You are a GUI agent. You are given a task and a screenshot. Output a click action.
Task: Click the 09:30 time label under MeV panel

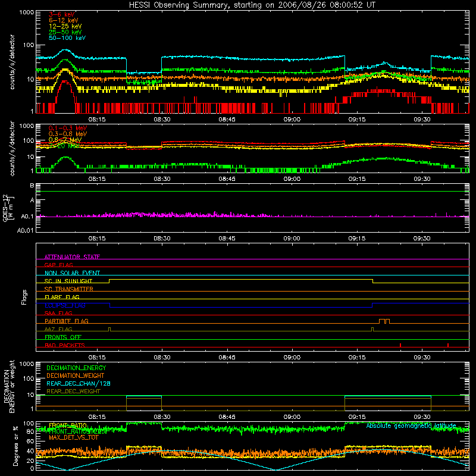[422, 179]
